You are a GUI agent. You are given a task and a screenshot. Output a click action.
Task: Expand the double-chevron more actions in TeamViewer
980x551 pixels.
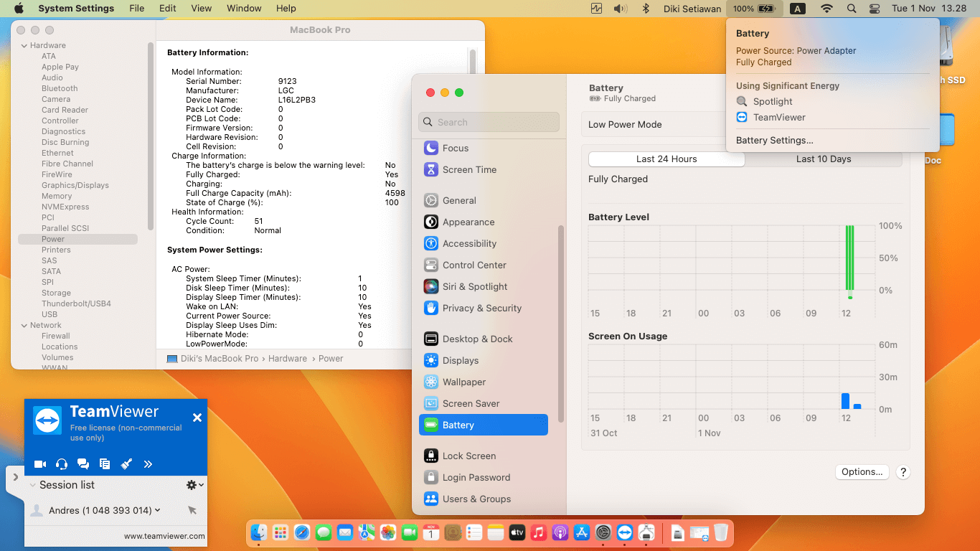[148, 464]
